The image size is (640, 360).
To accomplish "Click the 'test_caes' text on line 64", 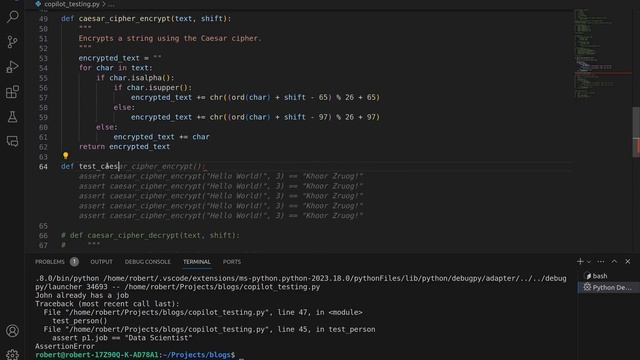I will 99,167.
